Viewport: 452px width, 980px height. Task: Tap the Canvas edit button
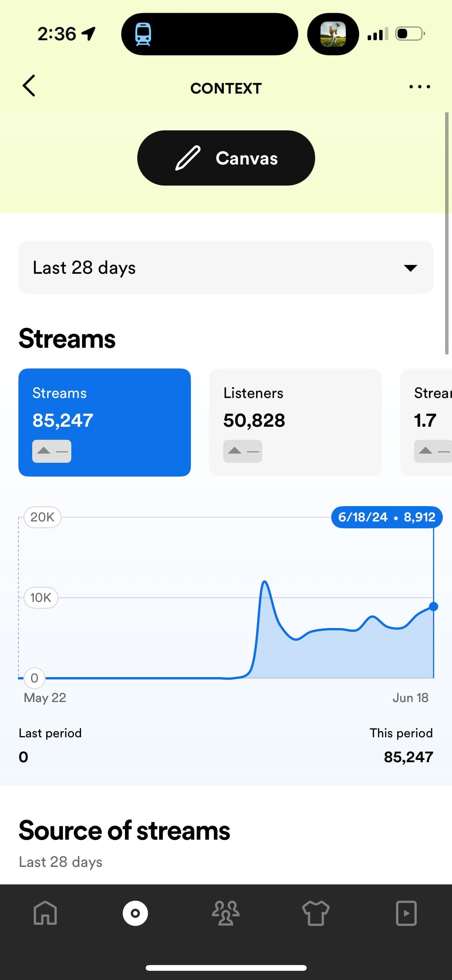(x=226, y=158)
